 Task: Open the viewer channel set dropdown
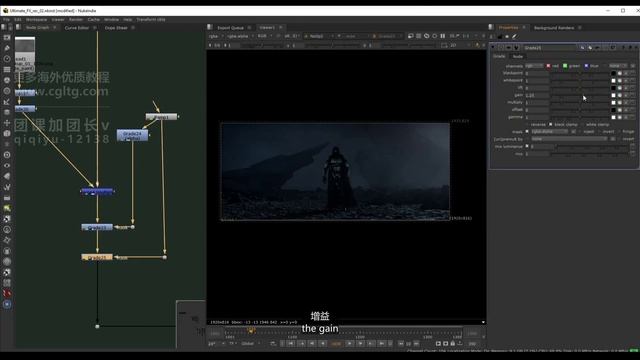[x=216, y=36]
